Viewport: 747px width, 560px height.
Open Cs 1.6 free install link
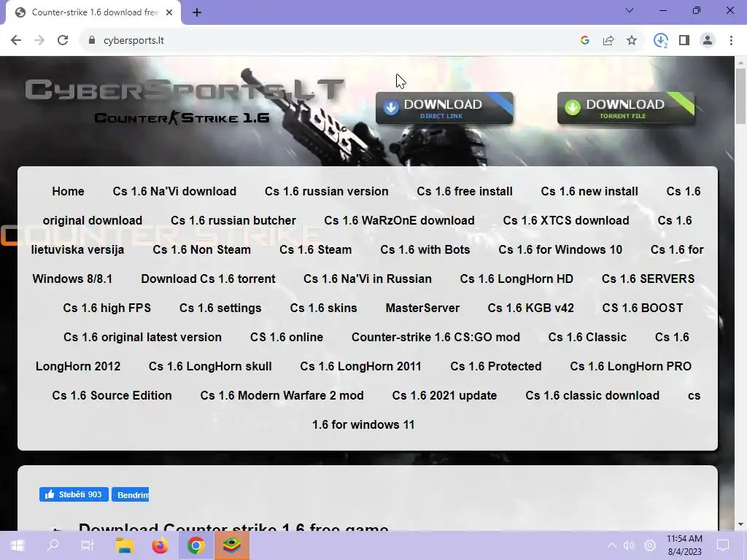[465, 192]
